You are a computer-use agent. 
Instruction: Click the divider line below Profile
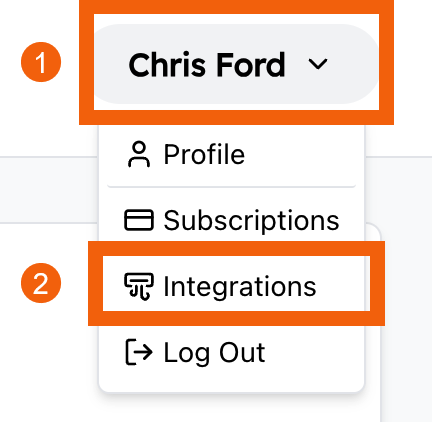(x=232, y=187)
